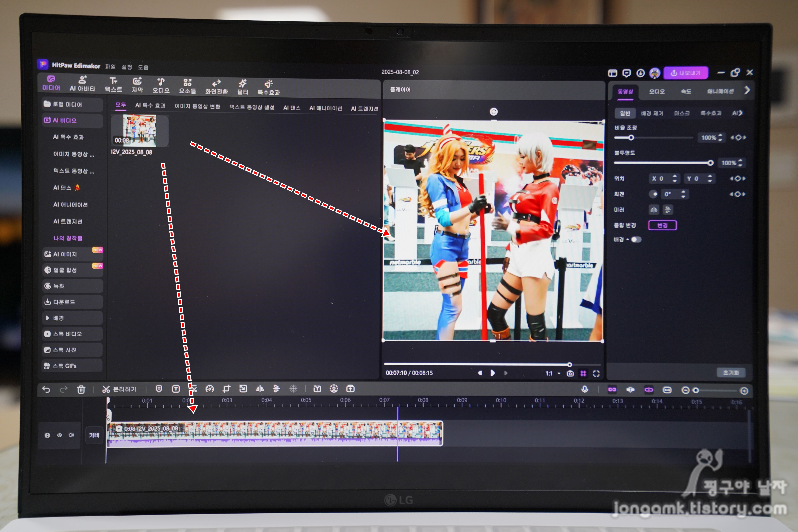Screen dimensions: 798x532
Task: Take a snapshot with the camera icon
Action: click(570, 374)
